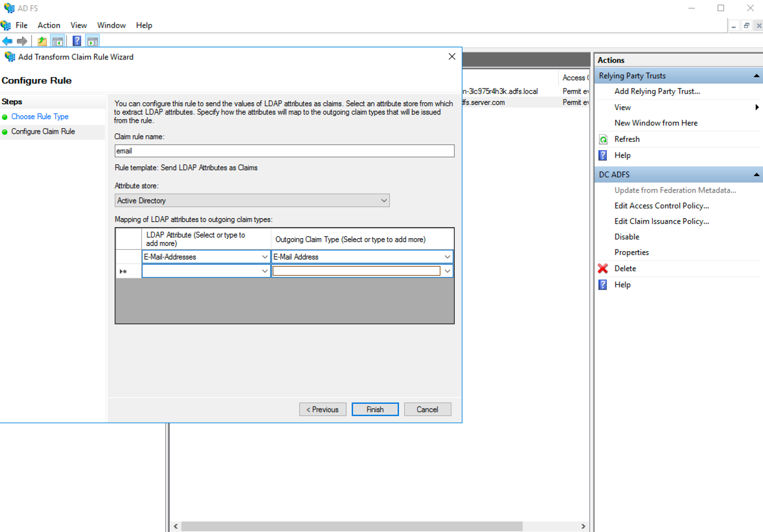This screenshot has height=532, width=763.
Task: Click the forward navigation arrow
Action: pyautogui.click(x=23, y=41)
